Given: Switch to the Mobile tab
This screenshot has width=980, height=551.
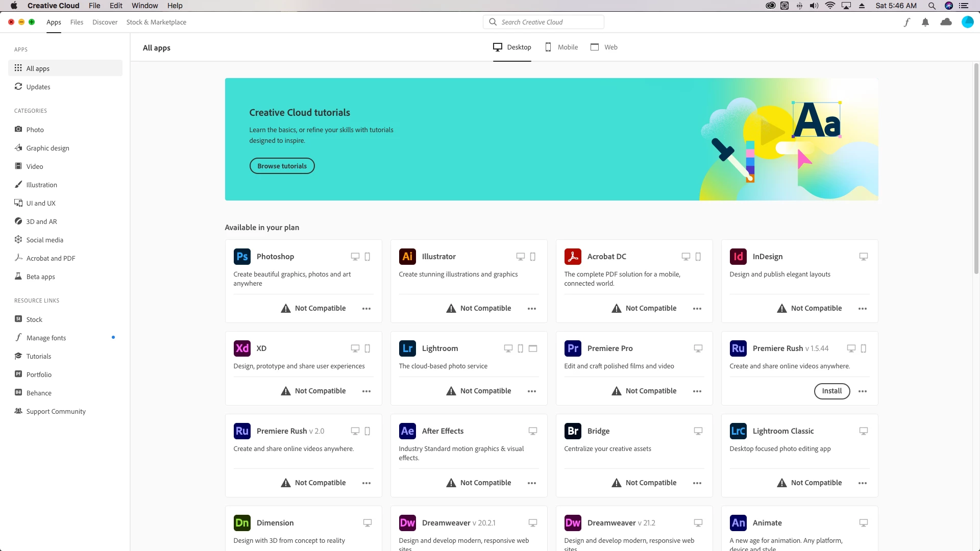Looking at the screenshot, I should click(x=561, y=47).
